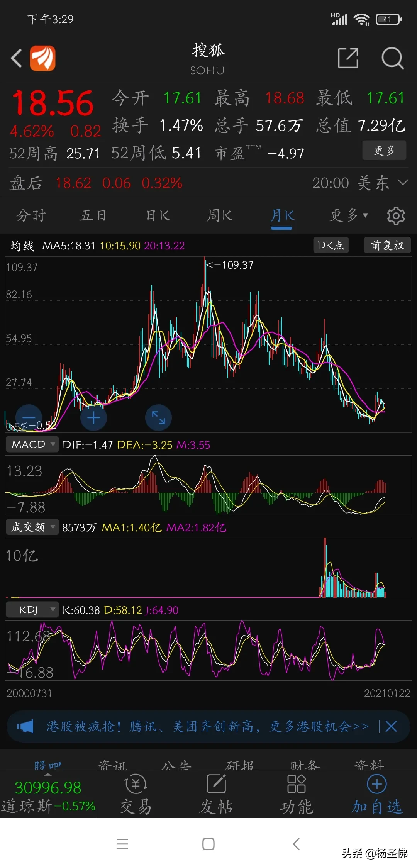417x868 pixels.
Task: Tap after-hours price 18.62
Action: tap(73, 183)
